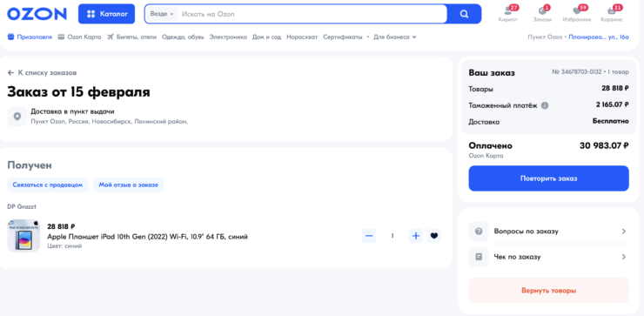This screenshot has height=316, width=644.
Task: Decrease quantity with the minus button
Action: 369,236
